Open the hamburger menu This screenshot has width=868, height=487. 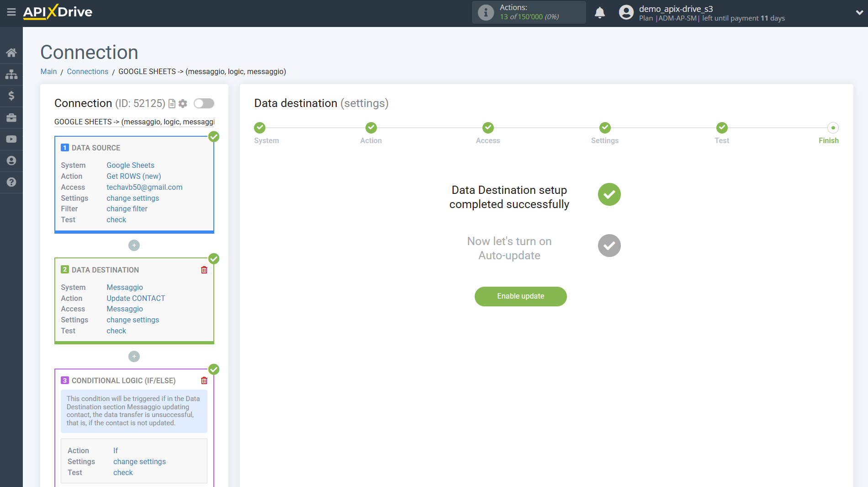pos(11,12)
